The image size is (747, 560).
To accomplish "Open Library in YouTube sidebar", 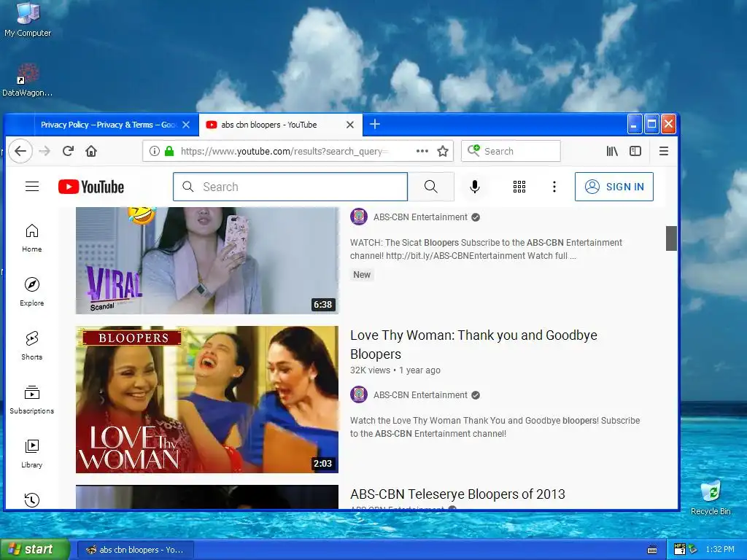I will tap(32, 454).
